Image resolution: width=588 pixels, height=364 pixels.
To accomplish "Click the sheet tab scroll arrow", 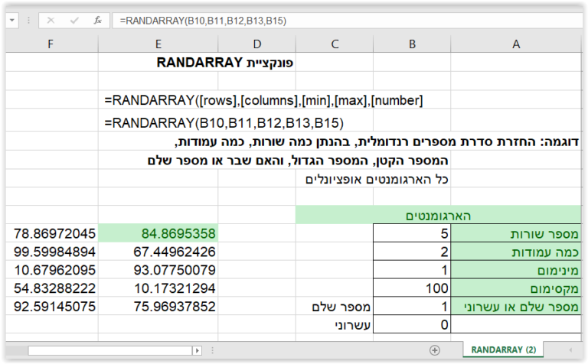I will point(570,350).
